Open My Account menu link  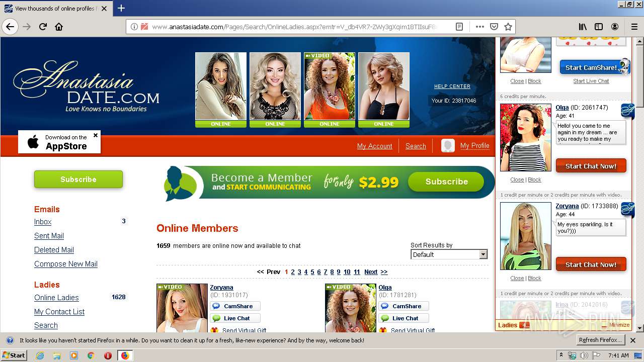[374, 146]
